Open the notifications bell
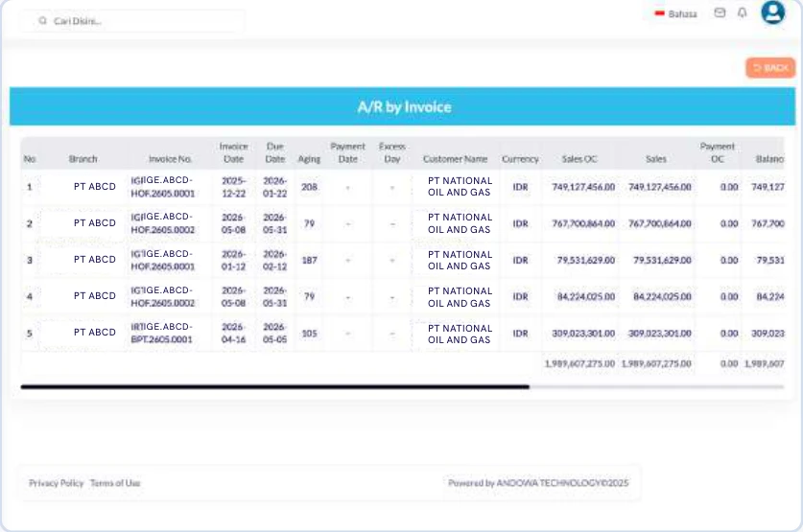Viewport: 803px width, 532px height. click(x=742, y=12)
